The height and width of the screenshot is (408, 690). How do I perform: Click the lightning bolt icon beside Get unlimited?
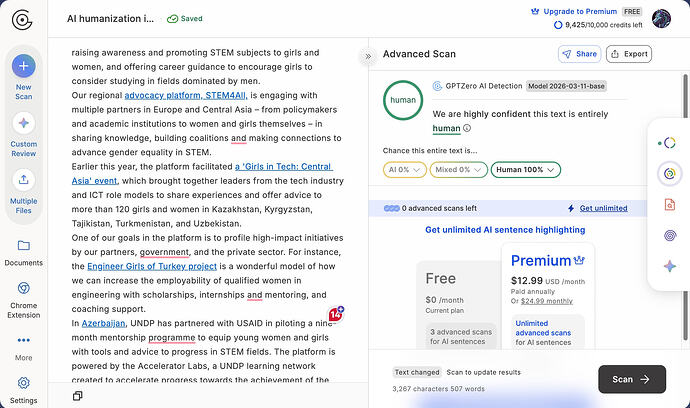(571, 208)
